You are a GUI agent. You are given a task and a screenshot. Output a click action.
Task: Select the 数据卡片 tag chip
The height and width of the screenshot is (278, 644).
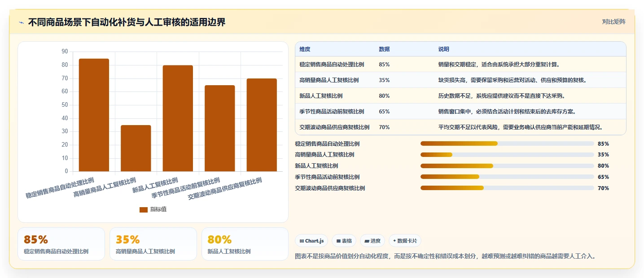(x=404, y=241)
